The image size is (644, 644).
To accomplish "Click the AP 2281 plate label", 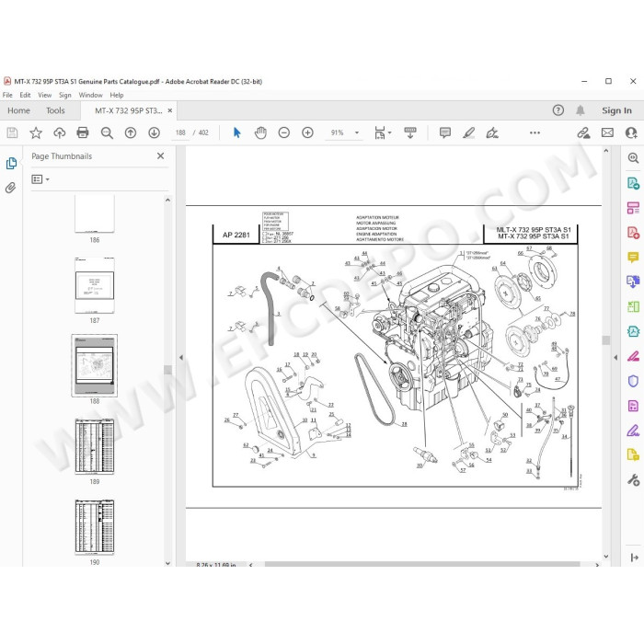I will [x=236, y=235].
